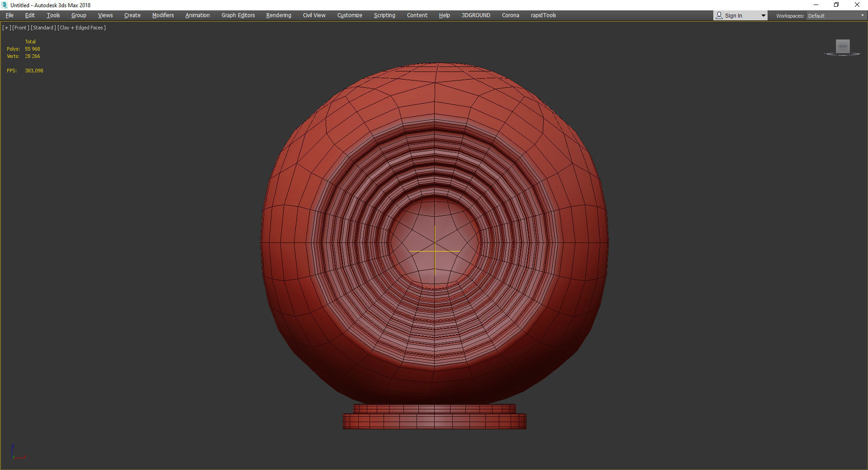
Task: Open the [+] viewport general menu
Action: pos(7,28)
